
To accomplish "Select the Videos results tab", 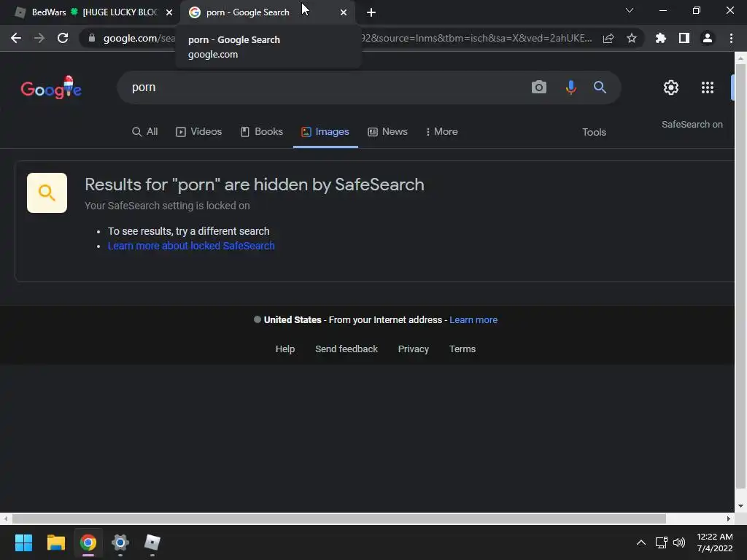I will (198, 132).
